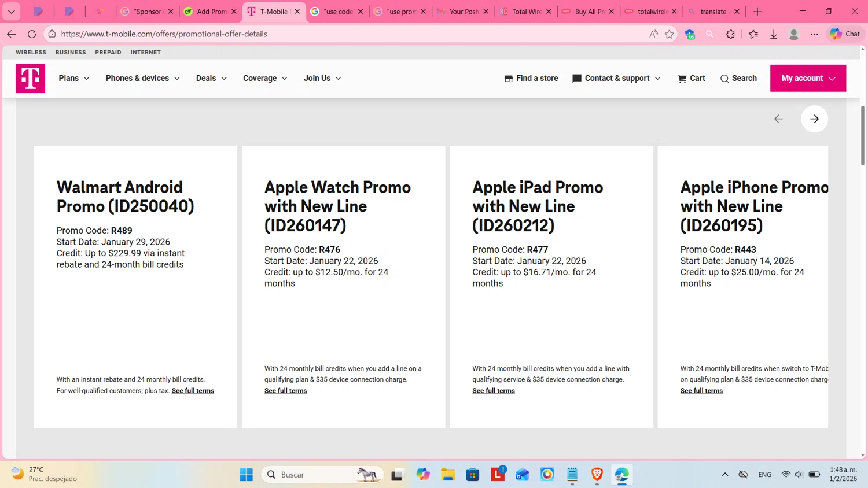Open the shopping extension icon in toolbar
Screen dimensions: 868x488
(x=690, y=34)
